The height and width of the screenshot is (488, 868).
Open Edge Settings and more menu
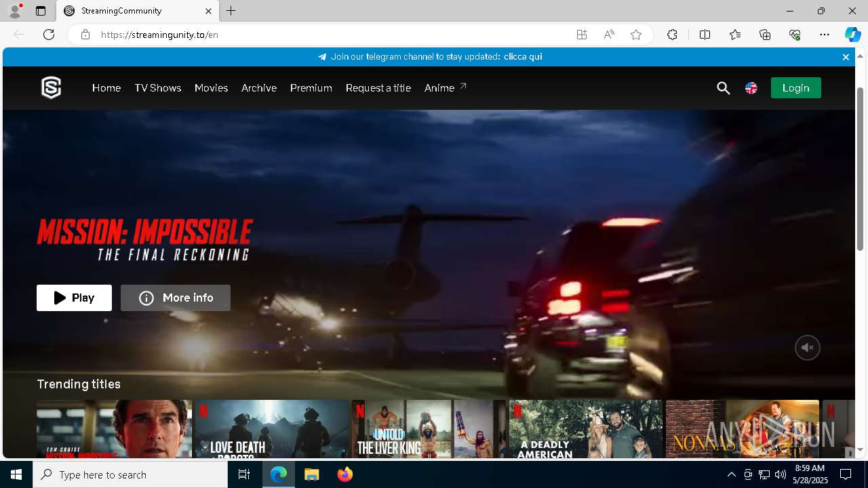(x=825, y=35)
